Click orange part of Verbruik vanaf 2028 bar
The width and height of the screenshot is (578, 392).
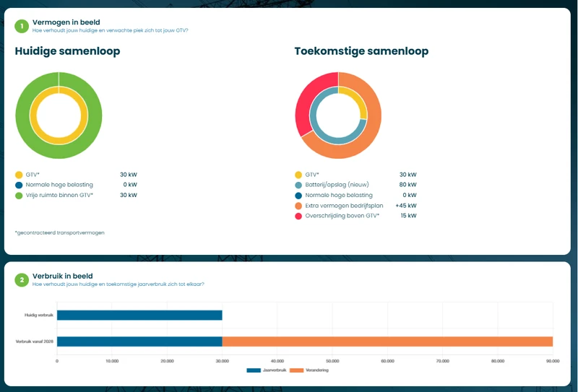click(x=387, y=341)
